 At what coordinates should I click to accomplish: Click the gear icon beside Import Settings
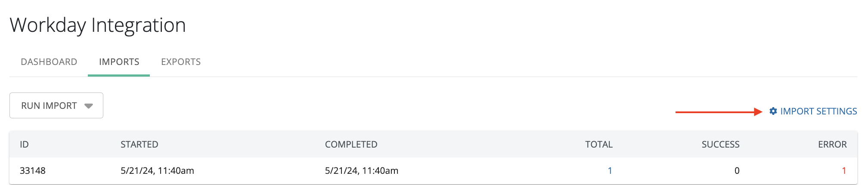773,111
